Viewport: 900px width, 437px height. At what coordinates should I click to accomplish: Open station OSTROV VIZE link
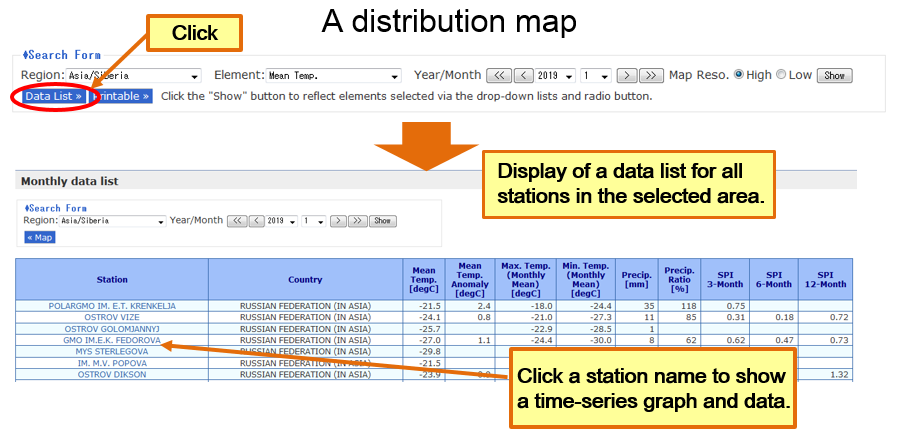point(112,317)
